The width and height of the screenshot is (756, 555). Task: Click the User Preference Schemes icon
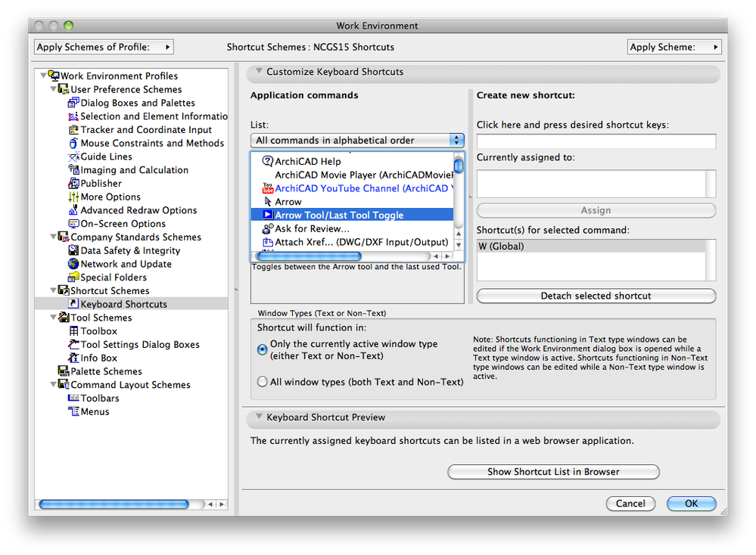(64, 88)
